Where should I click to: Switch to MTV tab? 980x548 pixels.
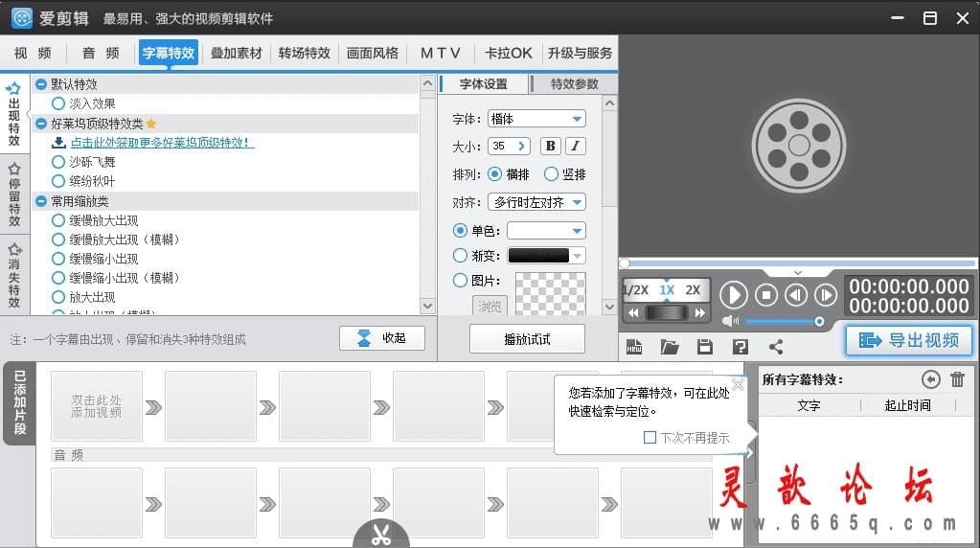[441, 53]
